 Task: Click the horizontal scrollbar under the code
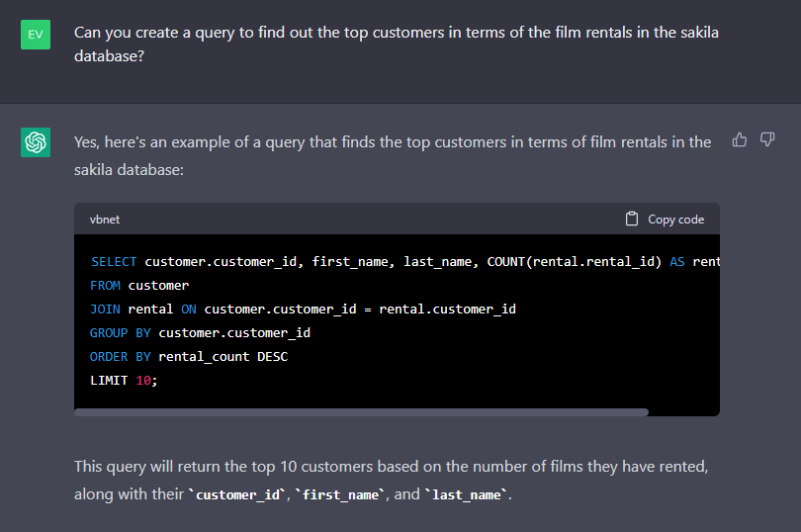tap(361, 412)
